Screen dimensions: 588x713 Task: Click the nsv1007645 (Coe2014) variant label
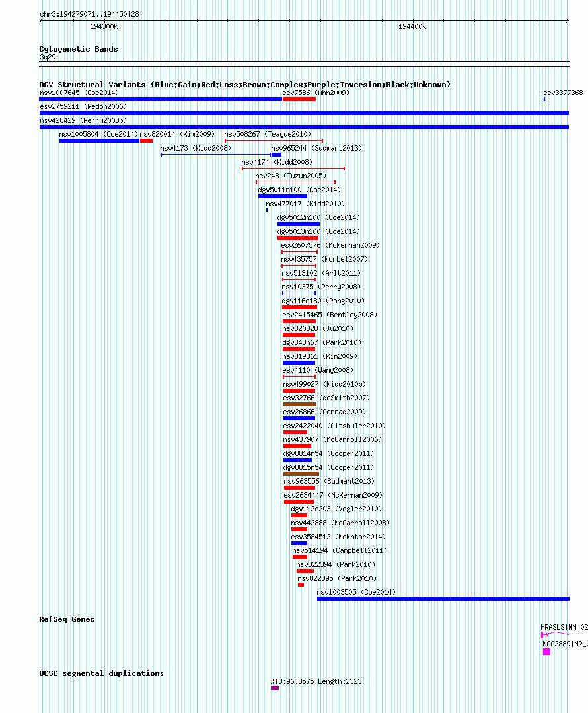point(79,93)
